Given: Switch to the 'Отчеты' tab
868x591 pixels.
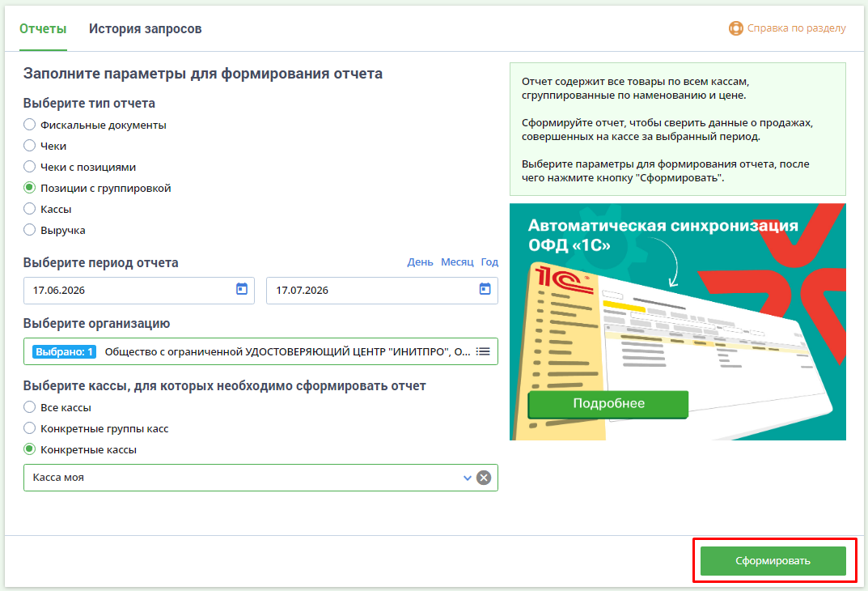Looking at the screenshot, I should [x=43, y=29].
